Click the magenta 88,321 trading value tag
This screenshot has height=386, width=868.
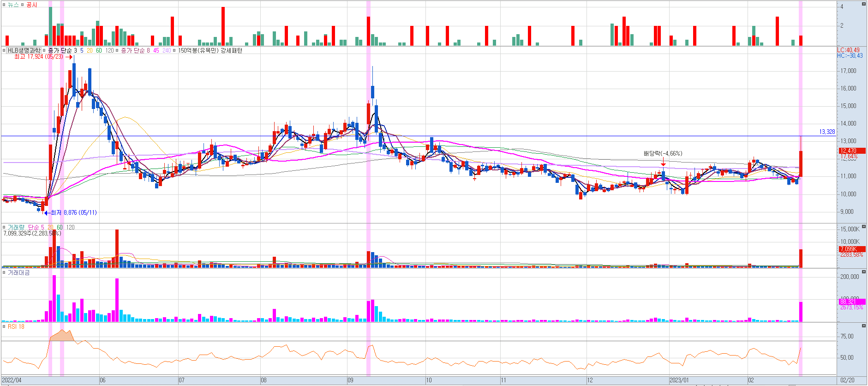pos(852,302)
